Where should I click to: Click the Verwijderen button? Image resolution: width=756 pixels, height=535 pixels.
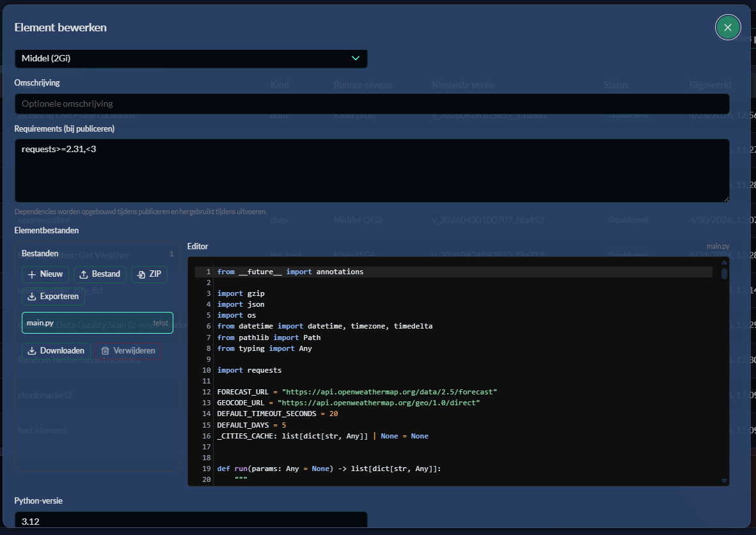[x=129, y=351]
